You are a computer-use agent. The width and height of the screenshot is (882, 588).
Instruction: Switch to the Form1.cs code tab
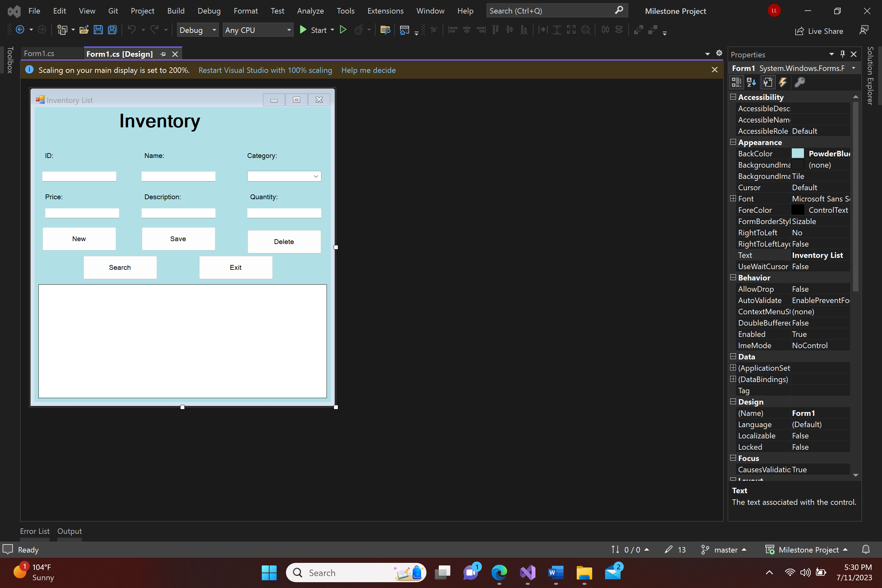coord(39,54)
